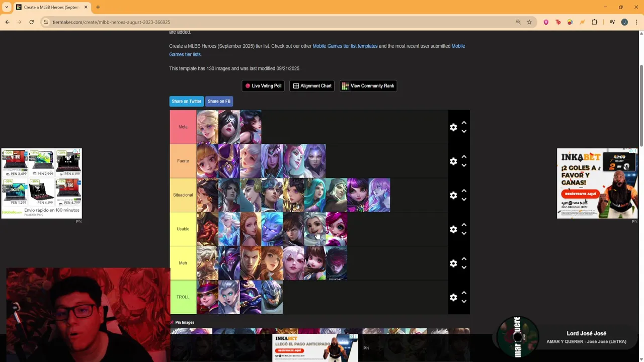Open a new browser tab
This screenshot has height=362, width=644.
[98, 7]
